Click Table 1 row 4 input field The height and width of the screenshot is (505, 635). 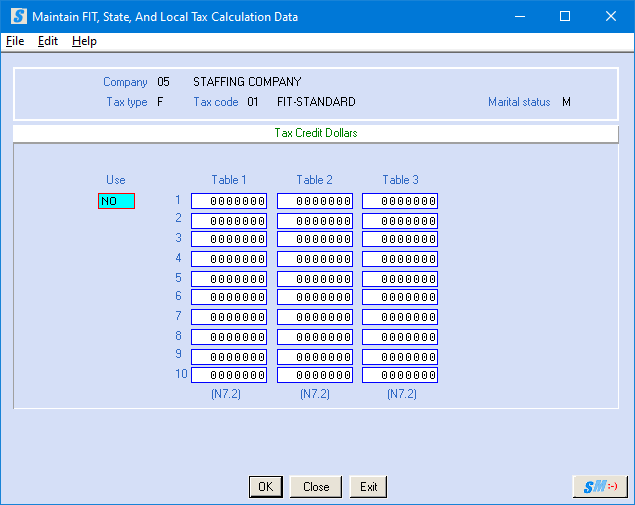229,259
